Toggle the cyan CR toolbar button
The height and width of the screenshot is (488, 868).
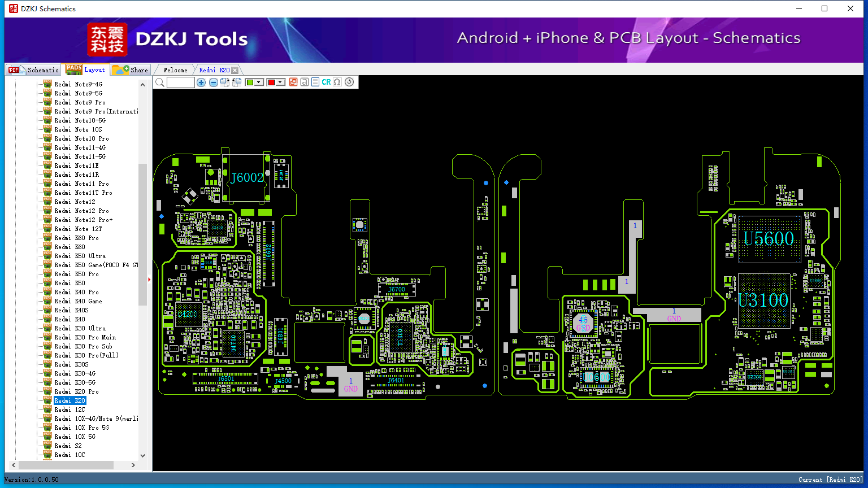326,82
